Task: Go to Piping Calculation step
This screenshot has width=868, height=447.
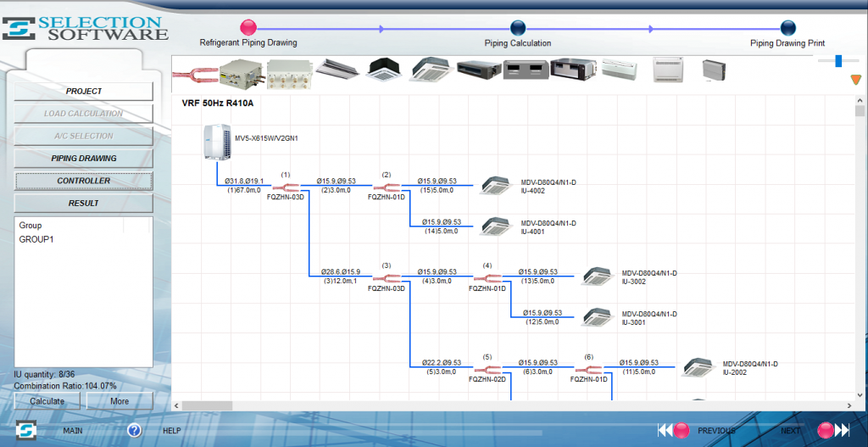Action: [518, 28]
